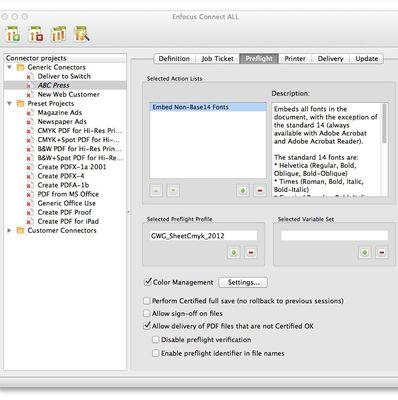Move the selected action list down
The height and width of the screenshot is (400, 398).
(173, 191)
